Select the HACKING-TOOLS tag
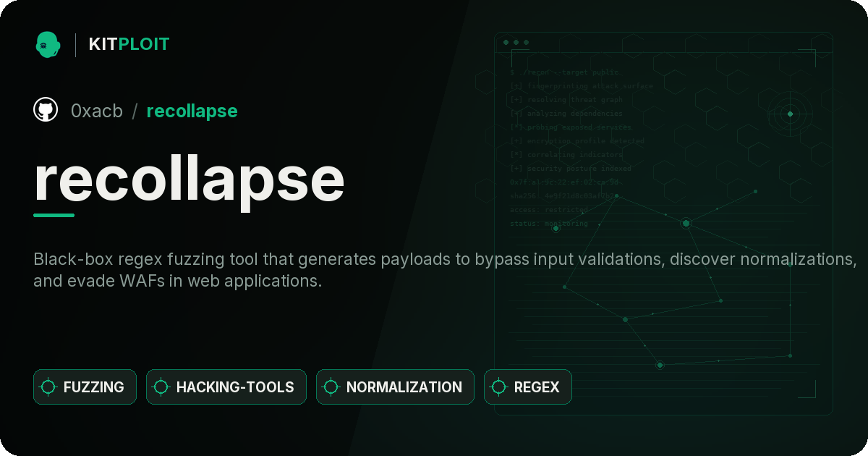The width and height of the screenshot is (868, 456). pos(226,387)
